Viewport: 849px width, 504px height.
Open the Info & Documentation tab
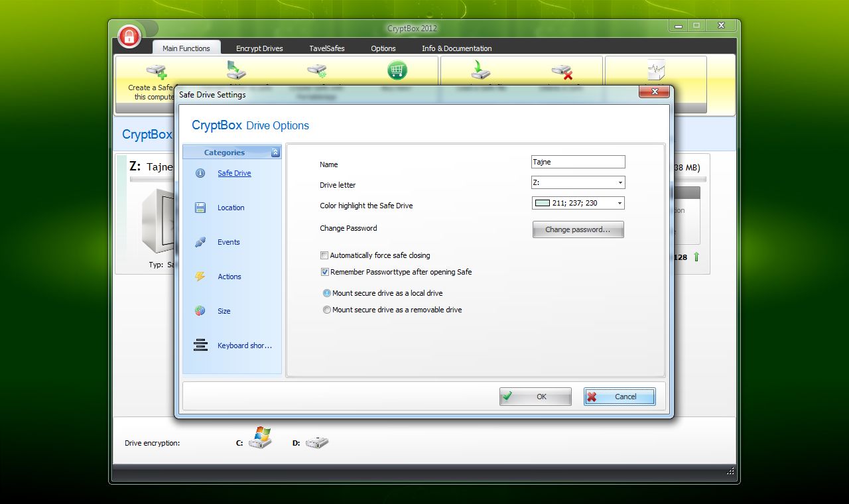click(x=457, y=48)
